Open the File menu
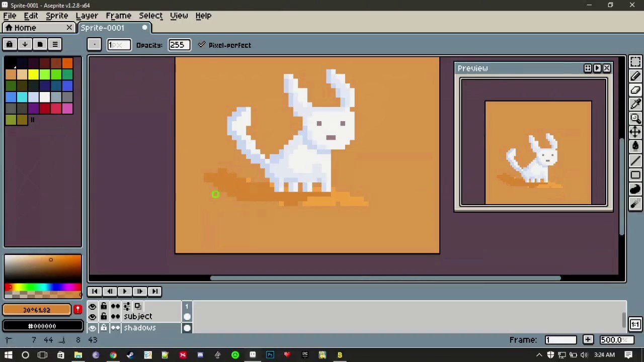 pyautogui.click(x=10, y=16)
